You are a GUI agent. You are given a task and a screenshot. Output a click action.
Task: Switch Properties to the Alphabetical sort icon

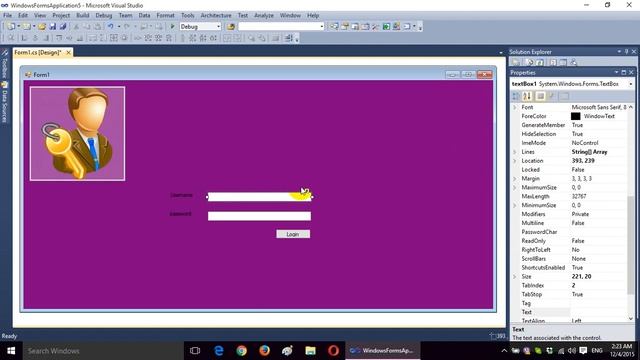click(527, 96)
